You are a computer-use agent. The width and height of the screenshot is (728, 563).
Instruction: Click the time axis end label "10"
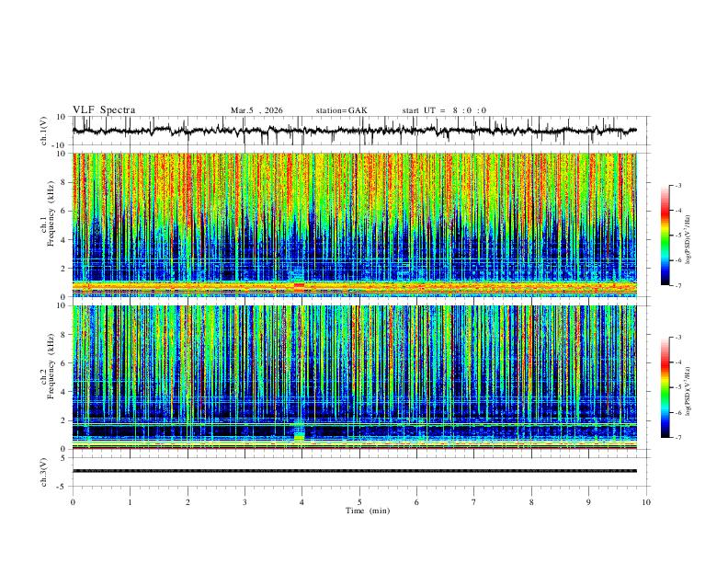646,502
